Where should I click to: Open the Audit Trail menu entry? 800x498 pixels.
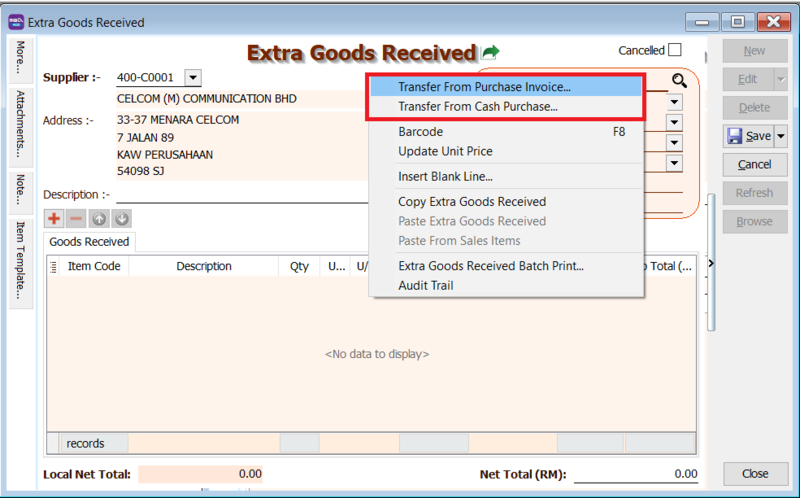tap(425, 285)
